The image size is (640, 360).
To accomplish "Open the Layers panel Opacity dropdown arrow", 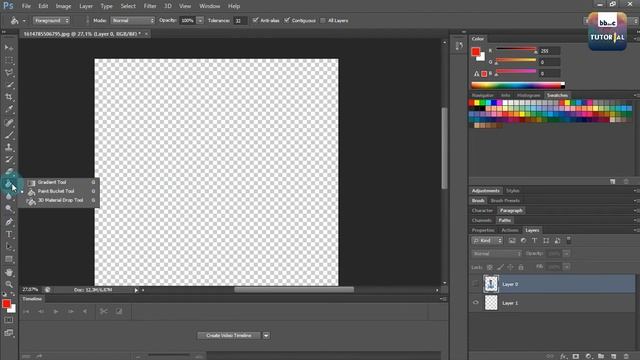I will pos(567,254).
